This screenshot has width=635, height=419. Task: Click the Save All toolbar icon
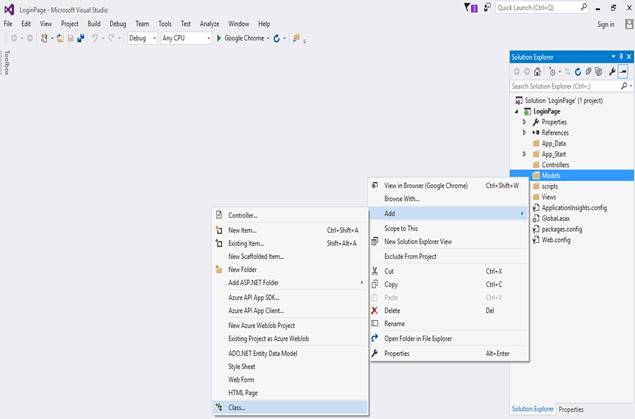[81, 38]
